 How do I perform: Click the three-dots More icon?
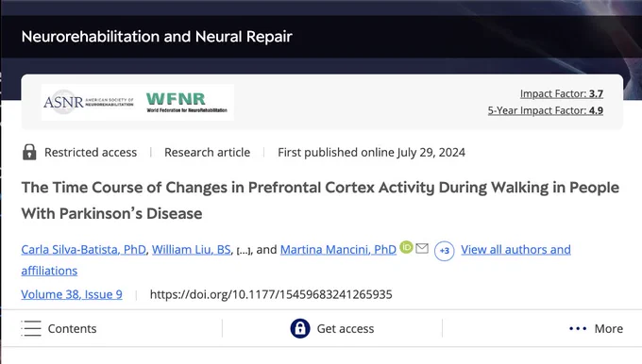click(x=578, y=328)
